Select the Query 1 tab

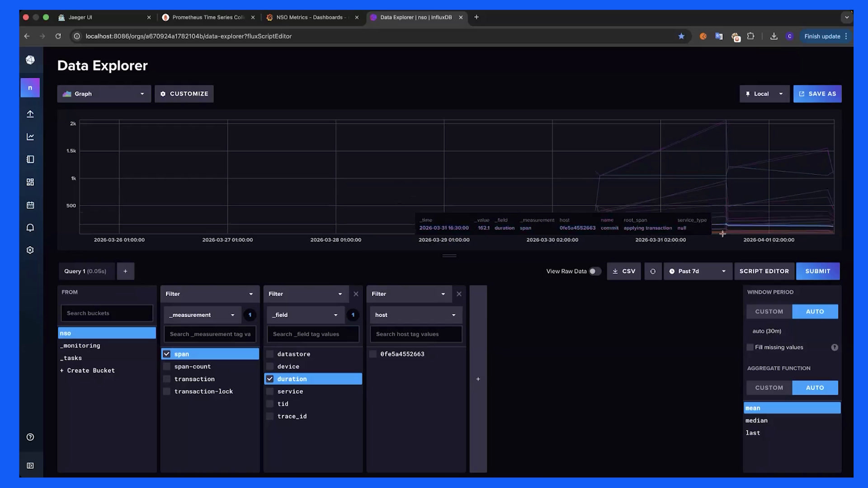coord(86,271)
